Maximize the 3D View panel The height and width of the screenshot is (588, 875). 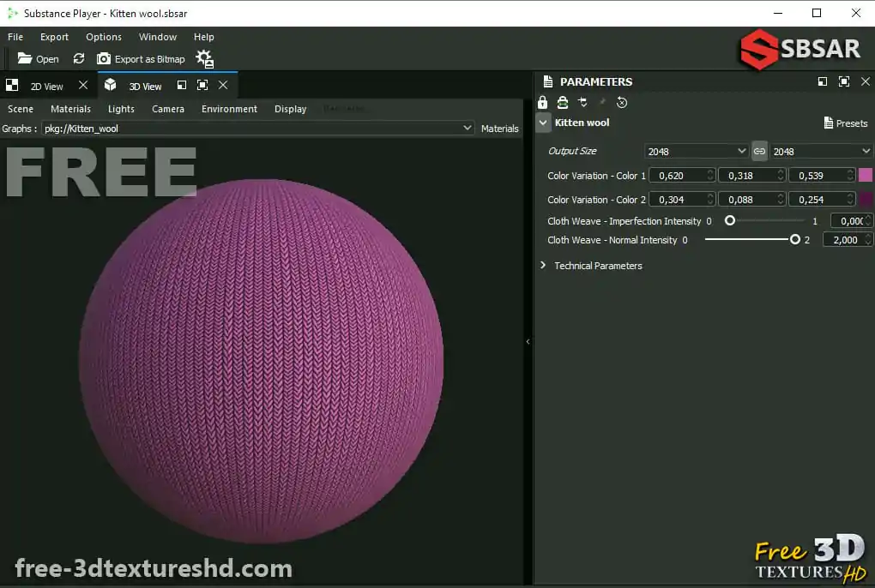coord(202,86)
